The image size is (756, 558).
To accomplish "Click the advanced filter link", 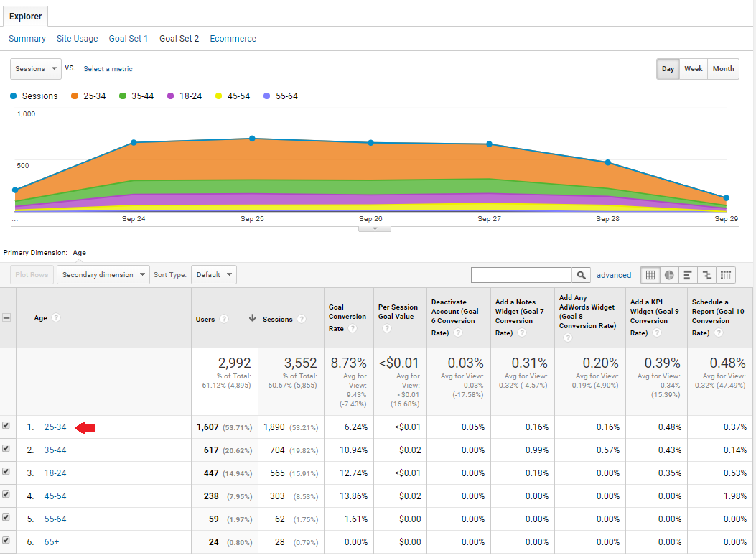I will [614, 275].
